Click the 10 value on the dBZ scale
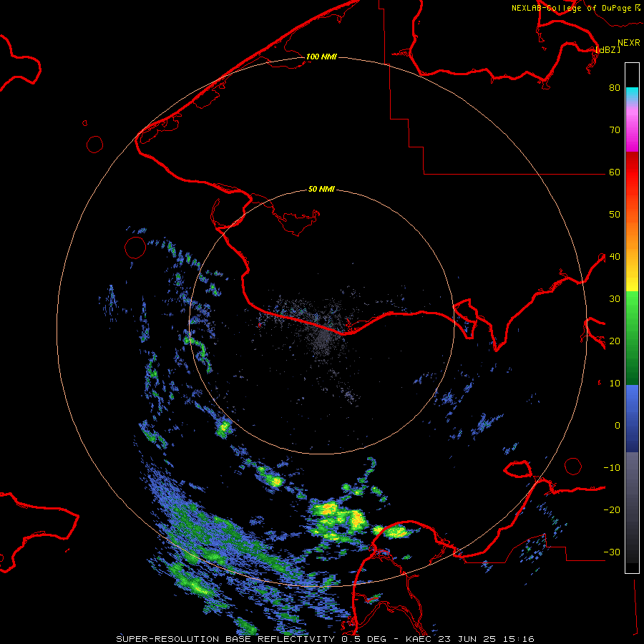Screen dimensions: 644x644 coord(615,384)
